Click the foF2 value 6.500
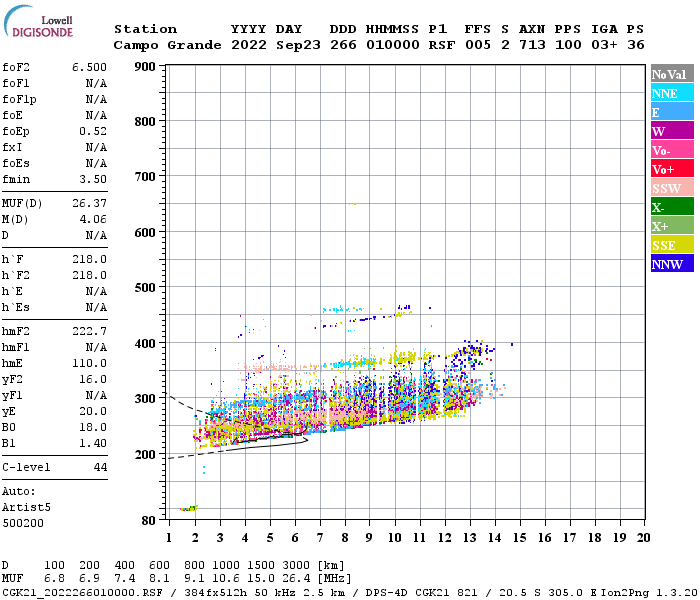 click(x=89, y=67)
